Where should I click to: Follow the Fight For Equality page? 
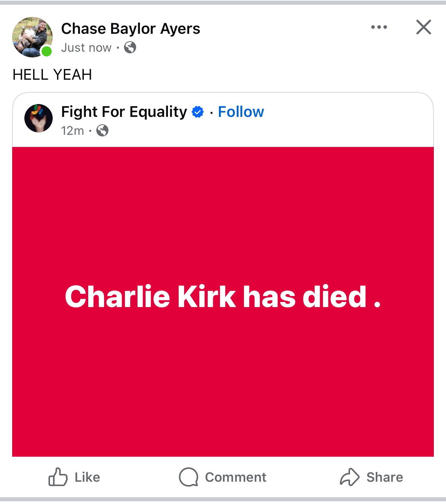pyautogui.click(x=241, y=112)
